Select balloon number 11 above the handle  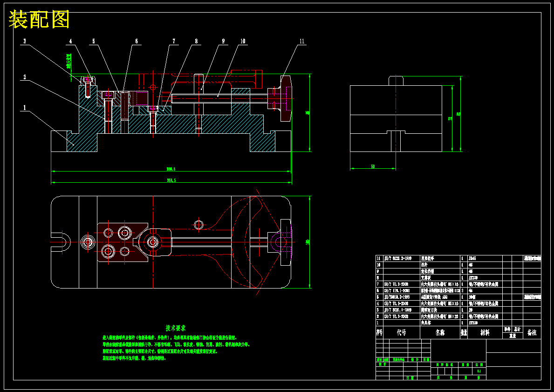tap(302, 41)
